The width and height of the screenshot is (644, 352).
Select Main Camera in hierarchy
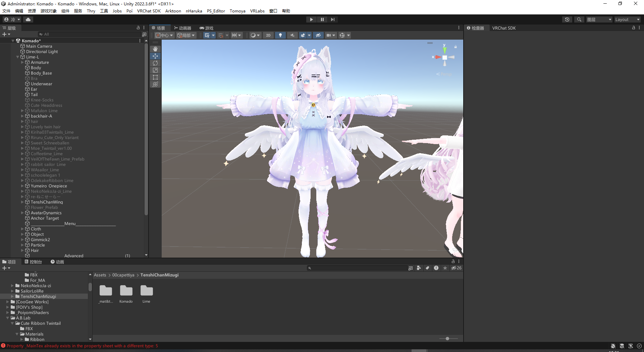coord(39,46)
